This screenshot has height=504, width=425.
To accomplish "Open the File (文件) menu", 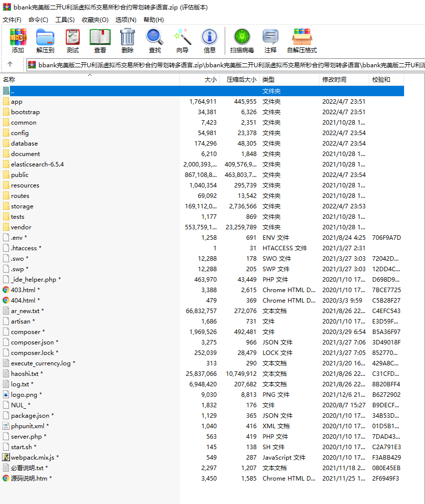I will (x=12, y=20).
